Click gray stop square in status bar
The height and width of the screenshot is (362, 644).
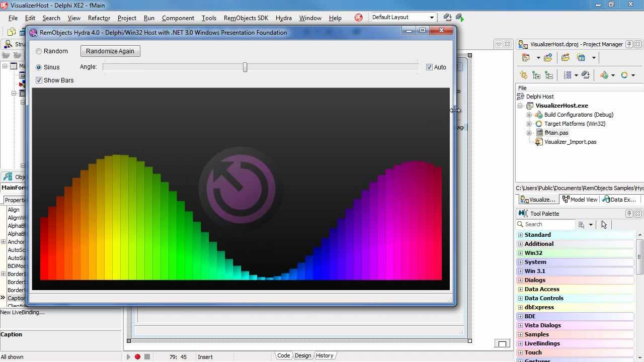tap(147, 356)
